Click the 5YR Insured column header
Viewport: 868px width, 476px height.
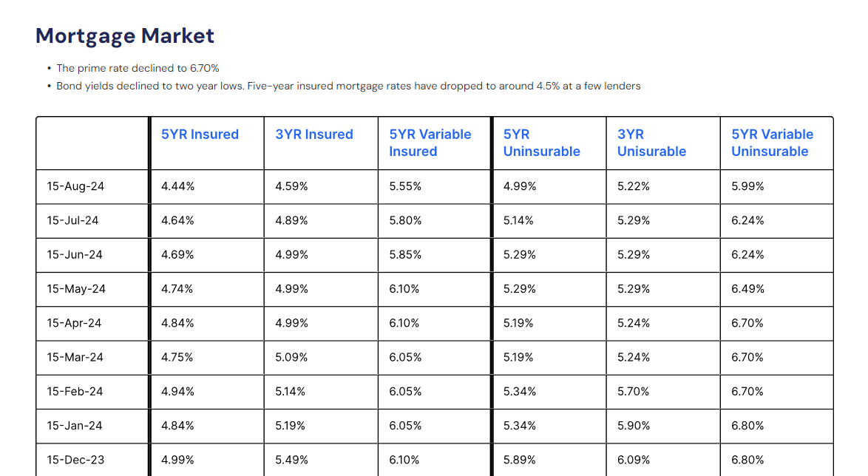pyautogui.click(x=200, y=135)
